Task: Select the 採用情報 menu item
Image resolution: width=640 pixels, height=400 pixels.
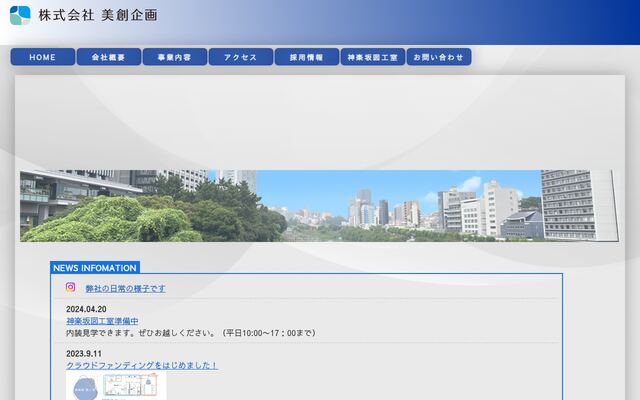Action: point(307,57)
